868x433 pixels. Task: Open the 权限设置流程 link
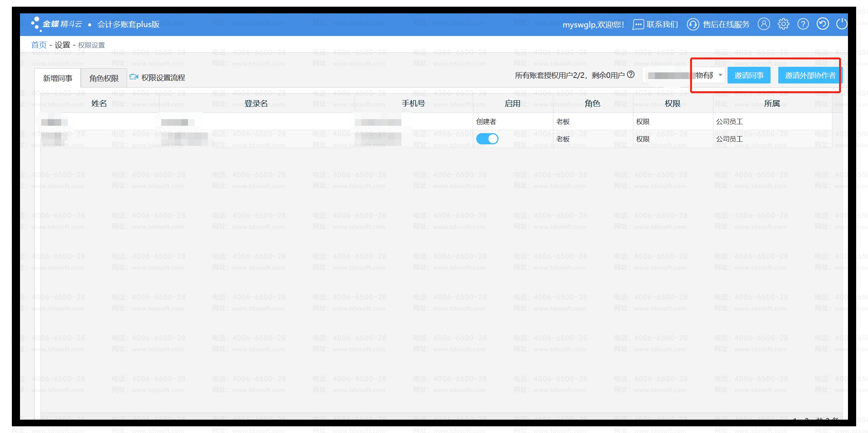[163, 78]
